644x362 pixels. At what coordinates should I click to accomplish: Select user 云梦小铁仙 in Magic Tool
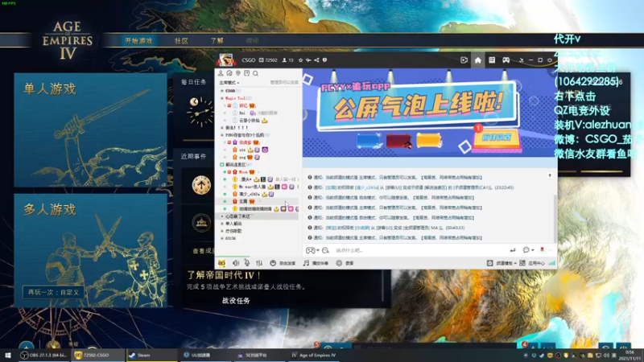[x=250, y=120]
